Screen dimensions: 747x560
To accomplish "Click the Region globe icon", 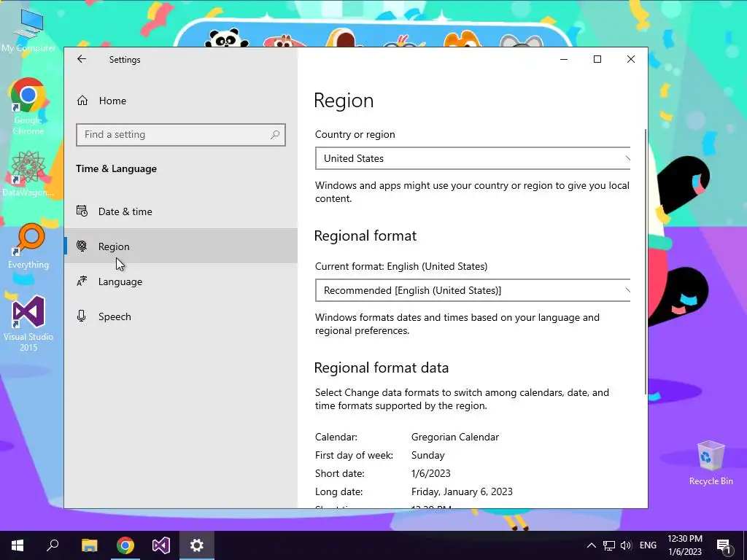I will coord(82,246).
